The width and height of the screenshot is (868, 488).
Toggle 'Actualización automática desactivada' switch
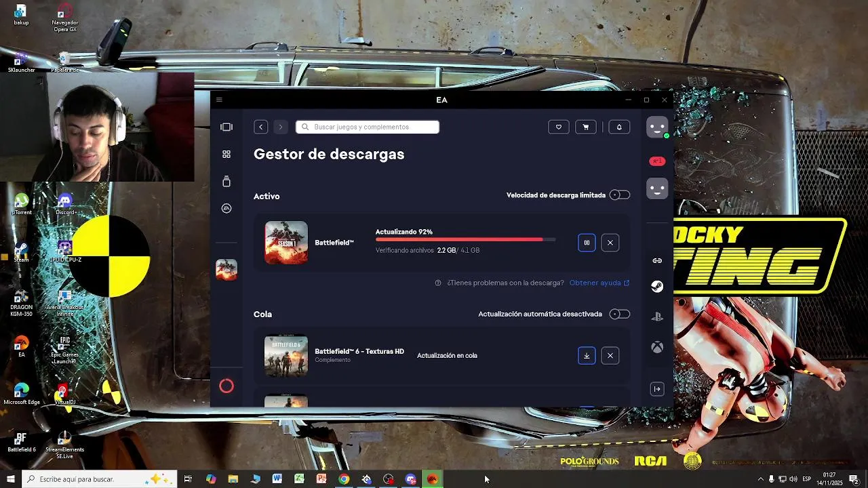[x=620, y=314]
